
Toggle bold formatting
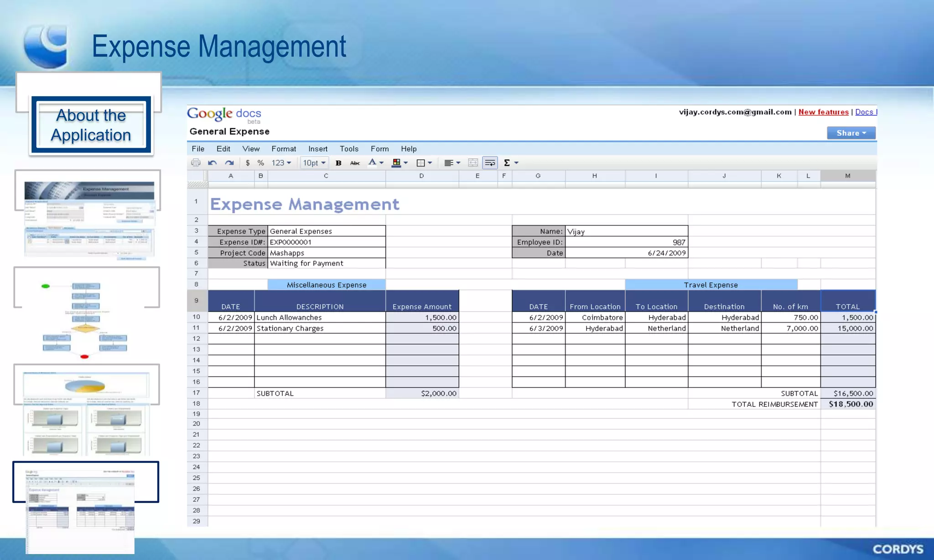338,163
